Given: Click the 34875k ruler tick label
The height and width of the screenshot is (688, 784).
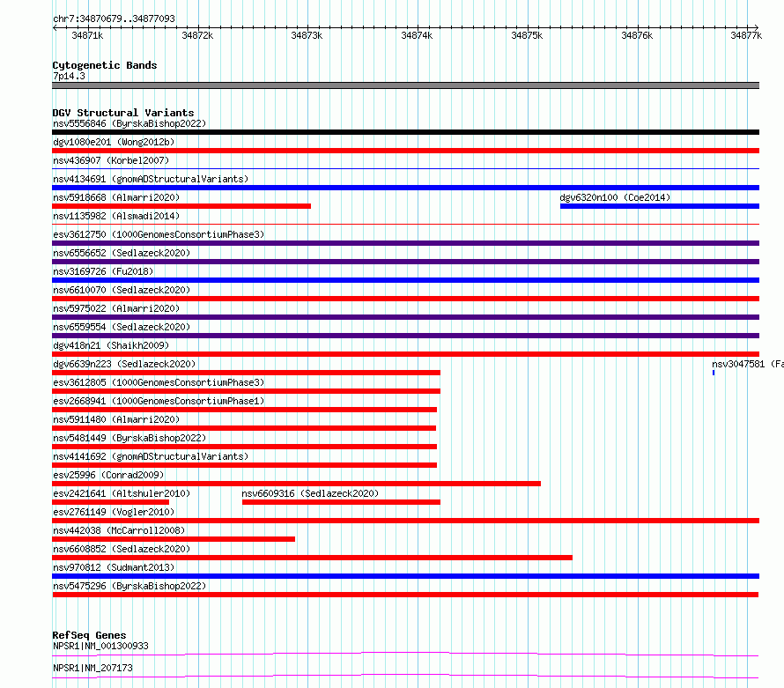Looking at the screenshot, I should point(527,35).
